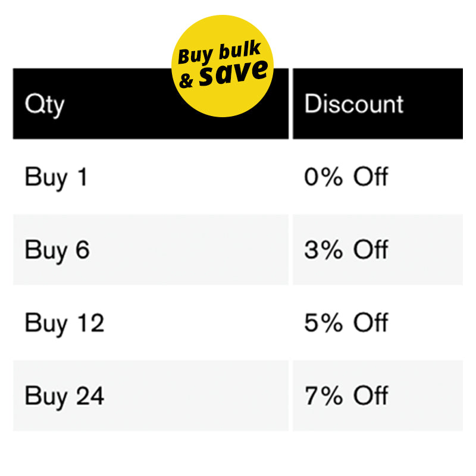Click the "3%" percentage value

[x=324, y=250]
